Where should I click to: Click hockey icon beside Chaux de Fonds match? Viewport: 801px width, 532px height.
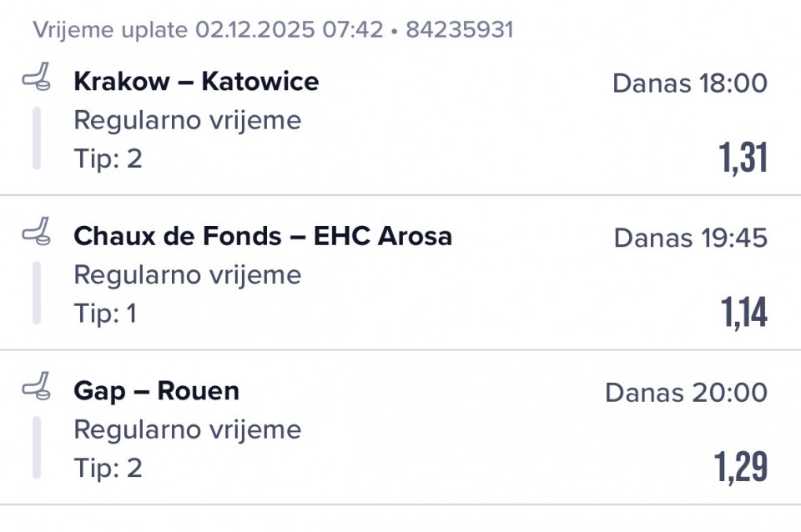coord(36,231)
